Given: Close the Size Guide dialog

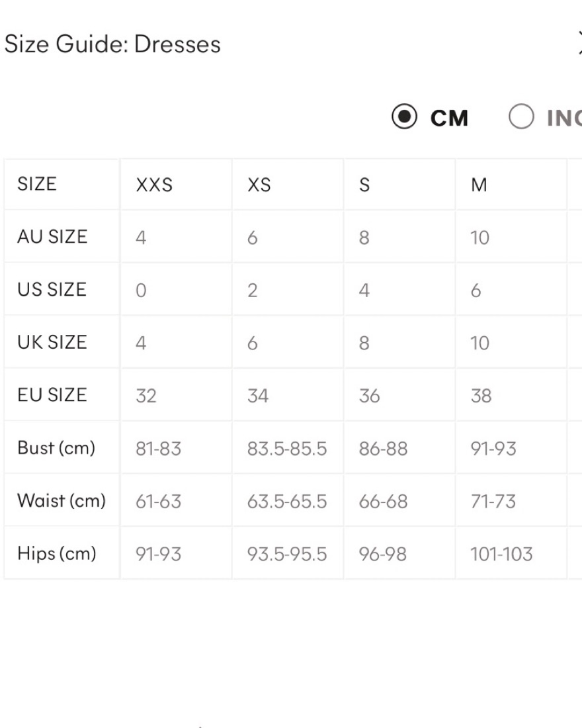Looking at the screenshot, I should pyautogui.click(x=579, y=43).
